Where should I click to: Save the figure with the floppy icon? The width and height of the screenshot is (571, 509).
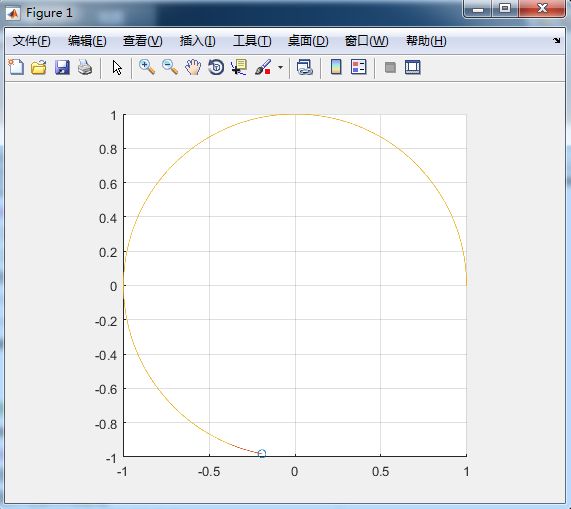(x=62, y=67)
